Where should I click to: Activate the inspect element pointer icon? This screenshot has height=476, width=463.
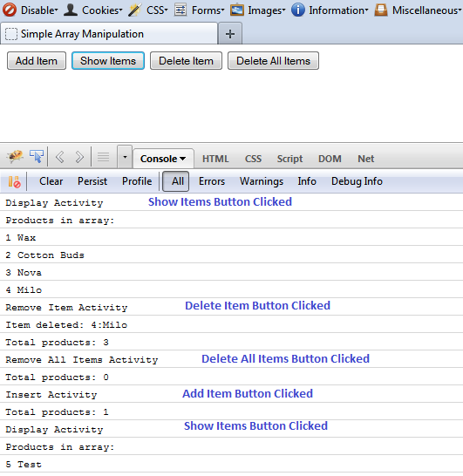click(x=37, y=157)
